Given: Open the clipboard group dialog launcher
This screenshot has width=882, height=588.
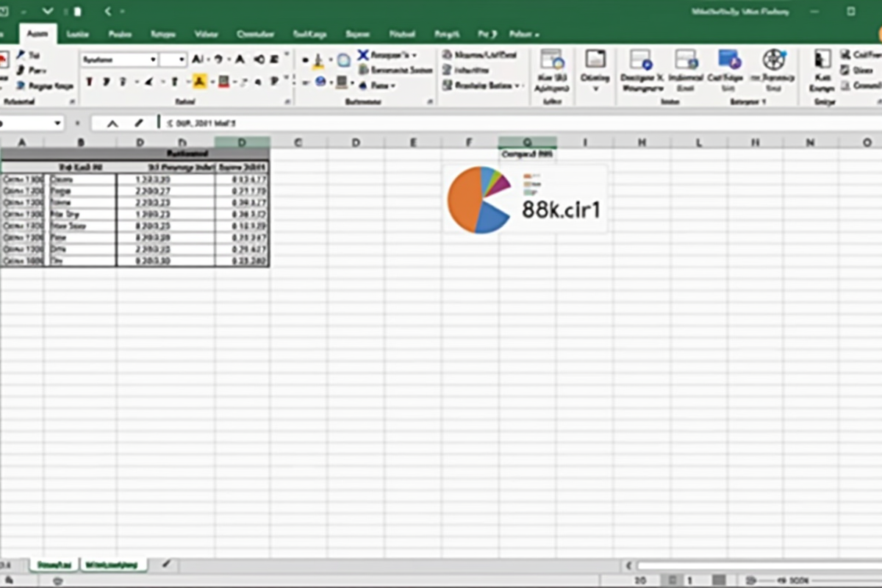Looking at the screenshot, I should pos(72,101).
